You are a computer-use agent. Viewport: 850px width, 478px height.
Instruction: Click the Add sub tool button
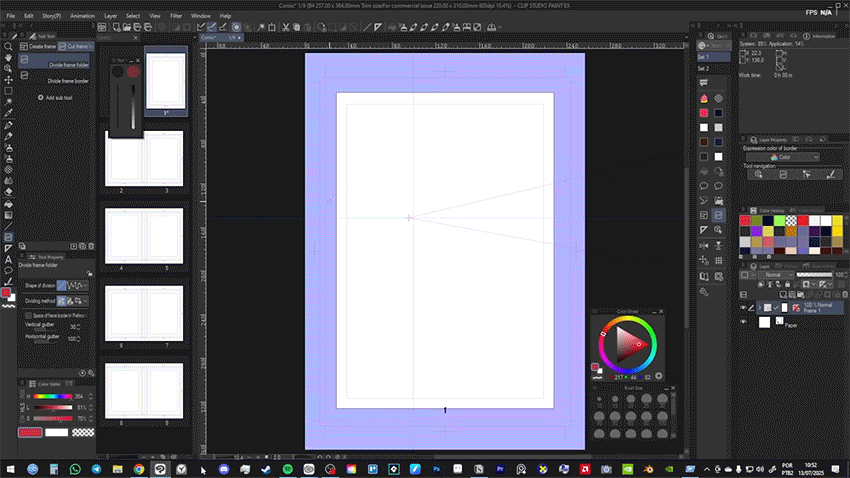coord(56,98)
